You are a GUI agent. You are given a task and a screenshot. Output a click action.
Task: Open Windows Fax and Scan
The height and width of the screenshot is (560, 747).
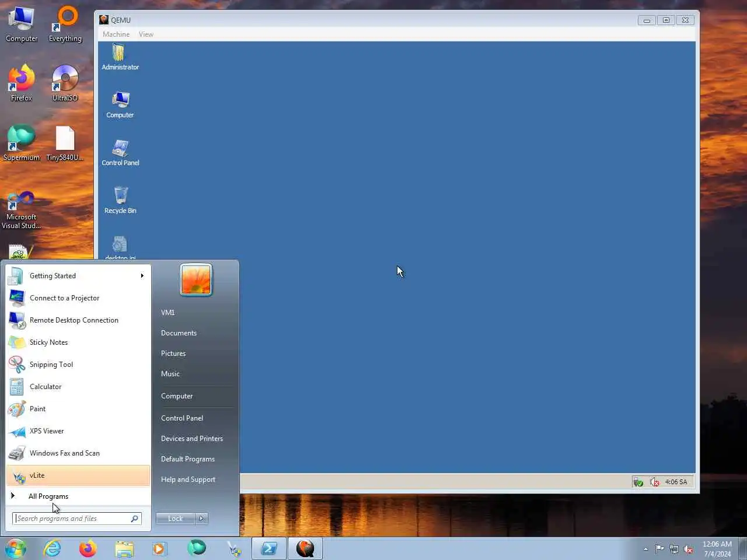pos(78,453)
